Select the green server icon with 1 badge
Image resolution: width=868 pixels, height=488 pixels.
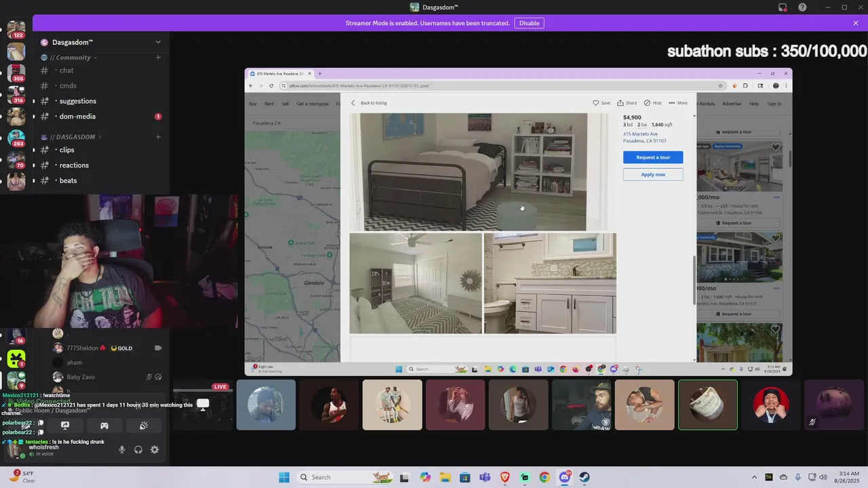pyautogui.click(x=16, y=359)
